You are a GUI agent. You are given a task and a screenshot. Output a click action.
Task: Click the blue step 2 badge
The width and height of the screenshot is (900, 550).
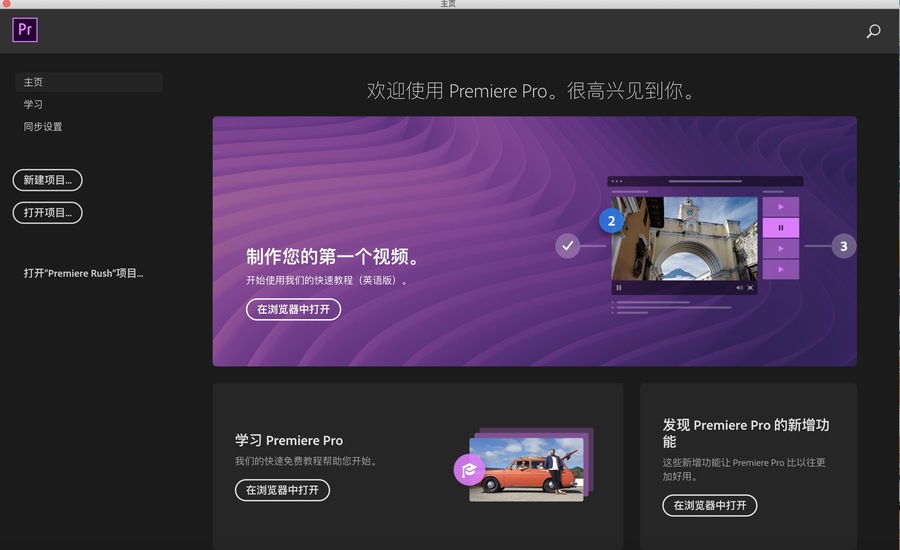pyautogui.click(x=611, y=221)
